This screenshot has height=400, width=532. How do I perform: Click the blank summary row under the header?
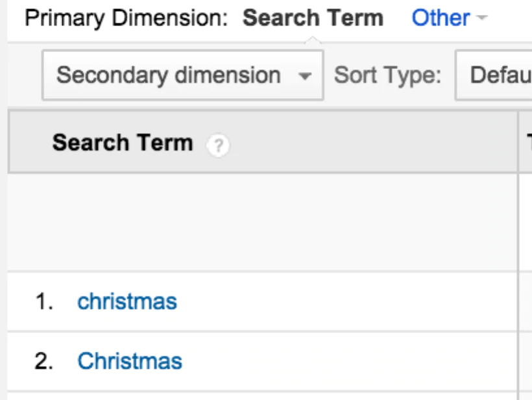click(260, 222)
